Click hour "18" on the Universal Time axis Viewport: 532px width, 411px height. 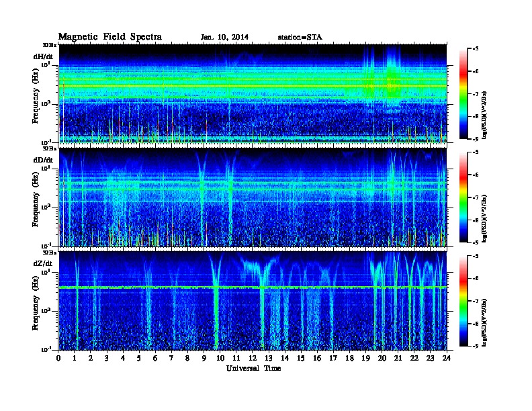tap(349, 358)
